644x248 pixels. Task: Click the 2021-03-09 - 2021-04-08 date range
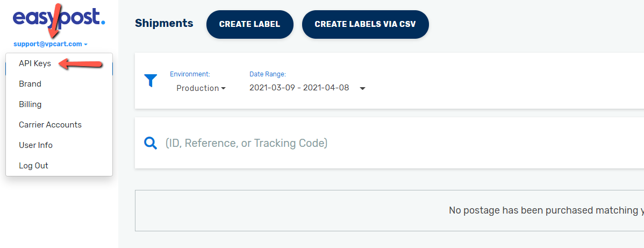coord(299,88)
